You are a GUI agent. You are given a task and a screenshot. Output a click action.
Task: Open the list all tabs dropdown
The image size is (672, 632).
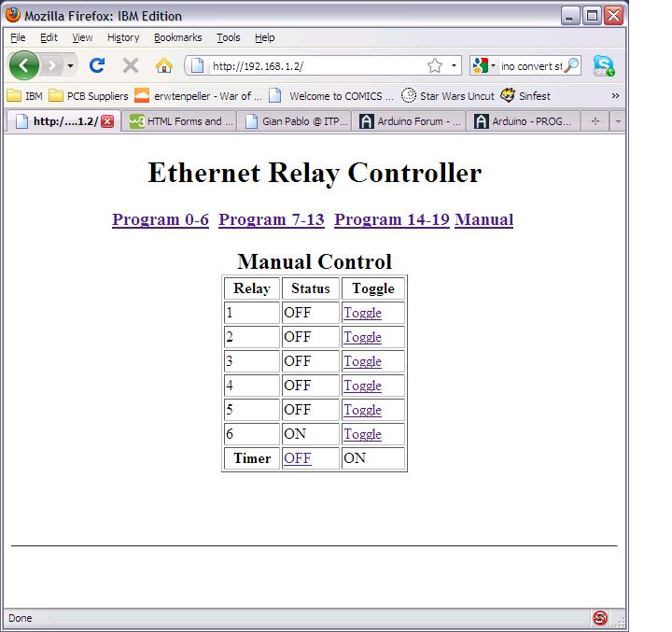618,121
